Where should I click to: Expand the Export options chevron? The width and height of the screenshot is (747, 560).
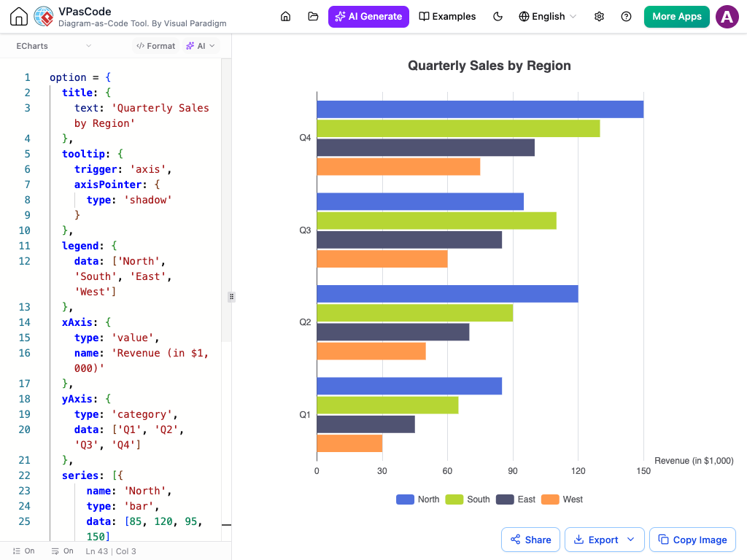[x=631, y=540]
